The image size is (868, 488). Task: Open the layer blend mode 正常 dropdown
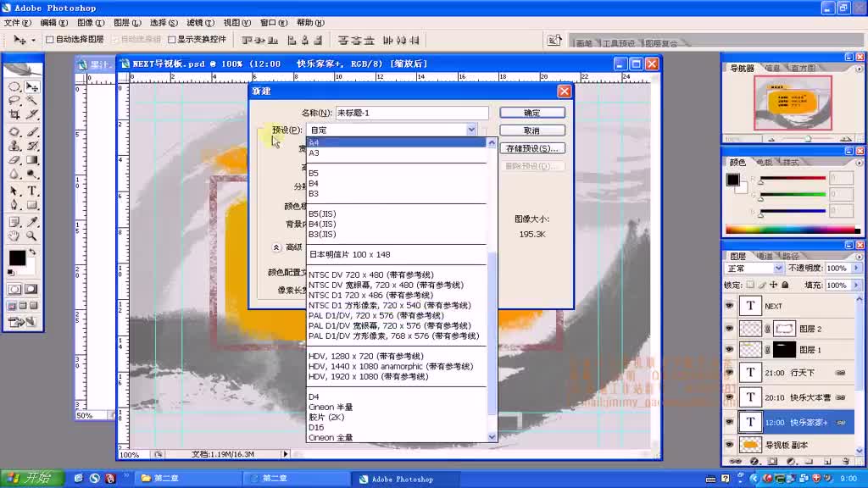point(754,269)
